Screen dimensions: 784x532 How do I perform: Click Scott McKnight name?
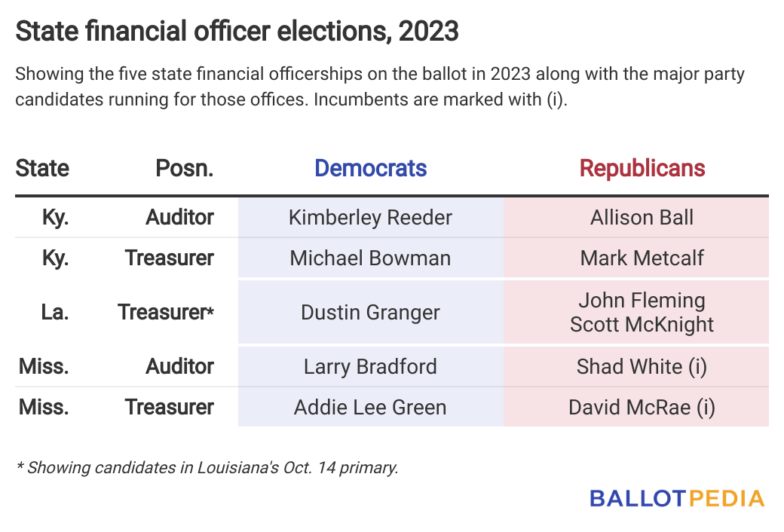[642, 325]
